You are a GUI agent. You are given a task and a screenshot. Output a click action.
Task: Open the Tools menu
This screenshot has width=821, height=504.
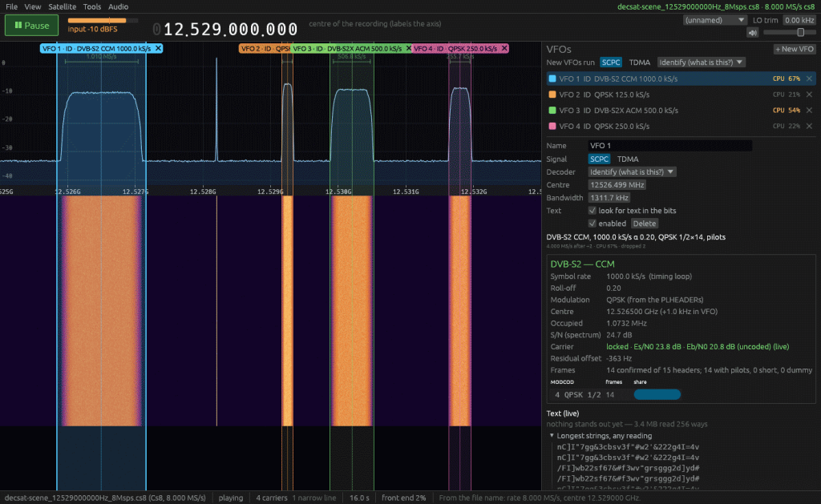92,6
